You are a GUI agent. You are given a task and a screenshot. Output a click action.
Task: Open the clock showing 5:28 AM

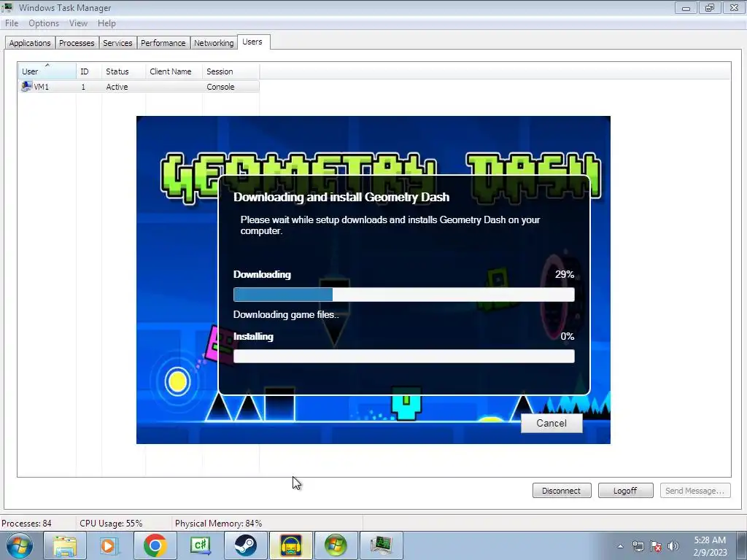coord(710,546)
